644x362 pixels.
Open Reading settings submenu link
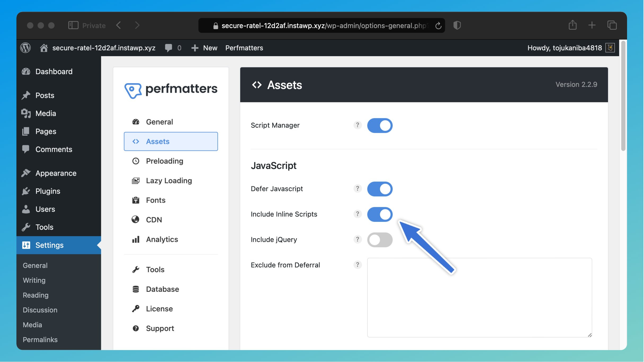35,295
